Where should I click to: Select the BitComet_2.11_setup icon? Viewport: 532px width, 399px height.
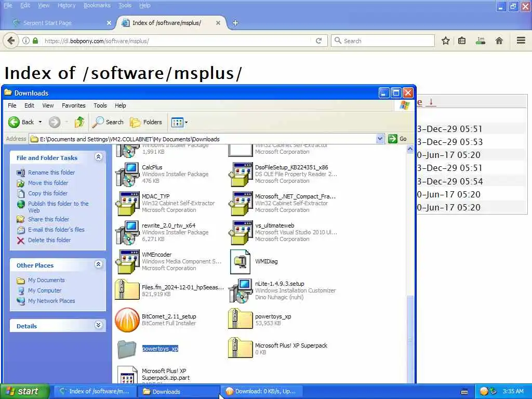tap(127, 320)
